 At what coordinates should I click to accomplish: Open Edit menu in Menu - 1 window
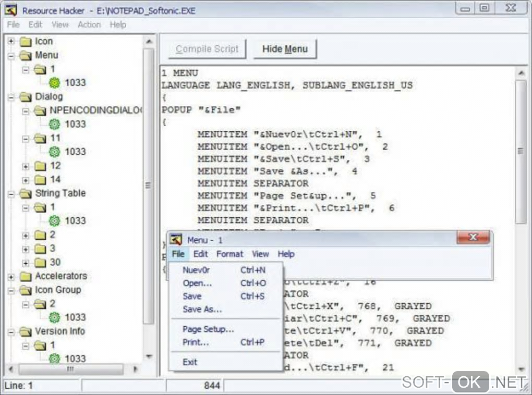200,254
